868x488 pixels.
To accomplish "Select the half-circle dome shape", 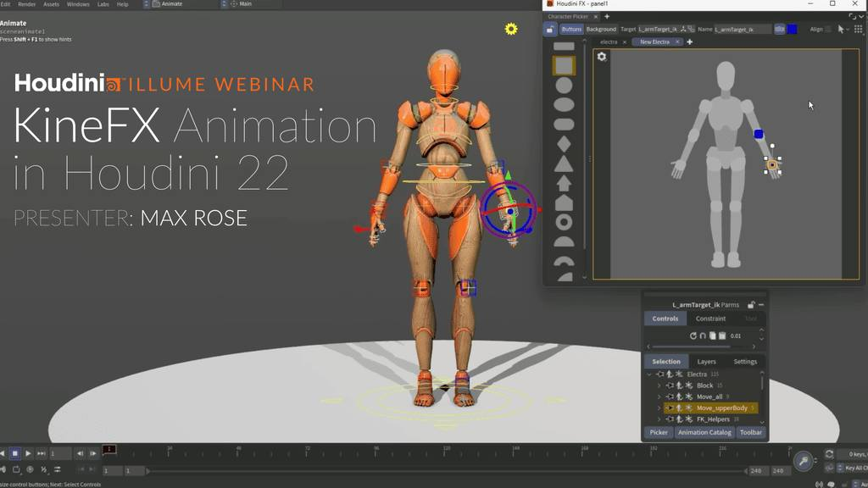I will (x=564, y=241).
